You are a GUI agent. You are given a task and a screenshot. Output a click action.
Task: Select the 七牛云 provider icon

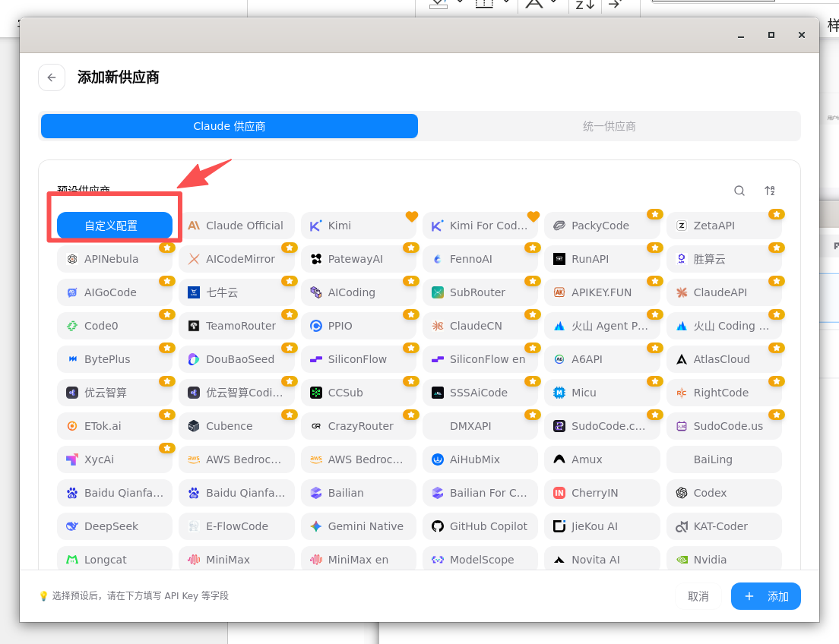pyautogui.click(x=194, y=292)
